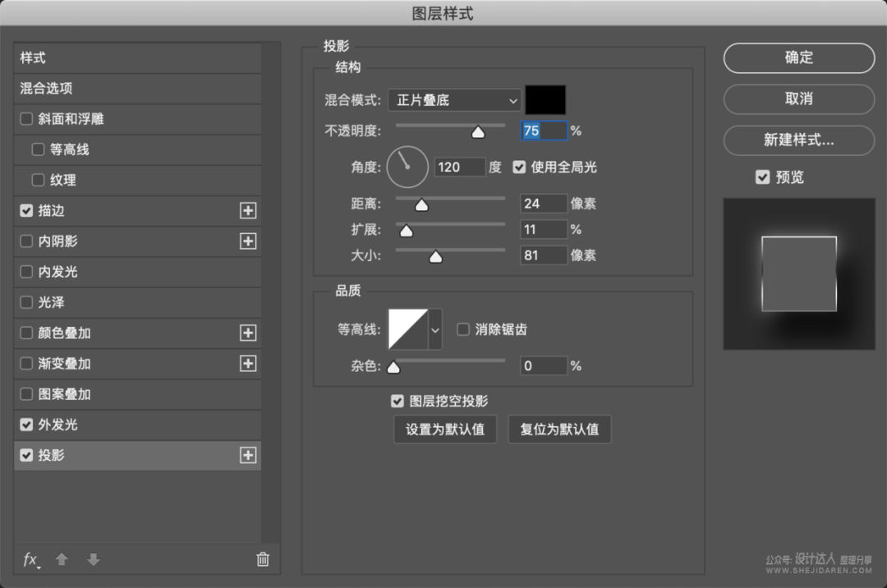The image size is (887, 588).
Task: Open the 内发光 settings row
Action: (x=137, y=271)
